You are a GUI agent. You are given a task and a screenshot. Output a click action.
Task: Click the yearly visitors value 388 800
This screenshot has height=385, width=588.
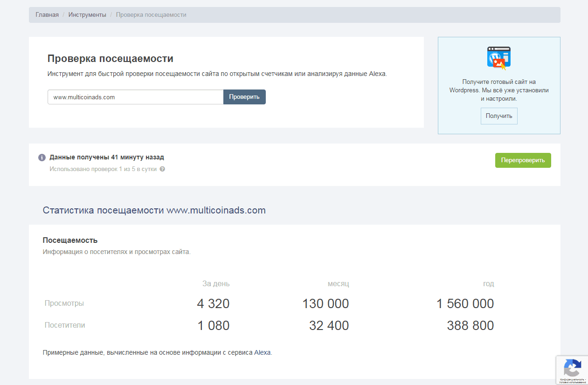pos(470,325)
